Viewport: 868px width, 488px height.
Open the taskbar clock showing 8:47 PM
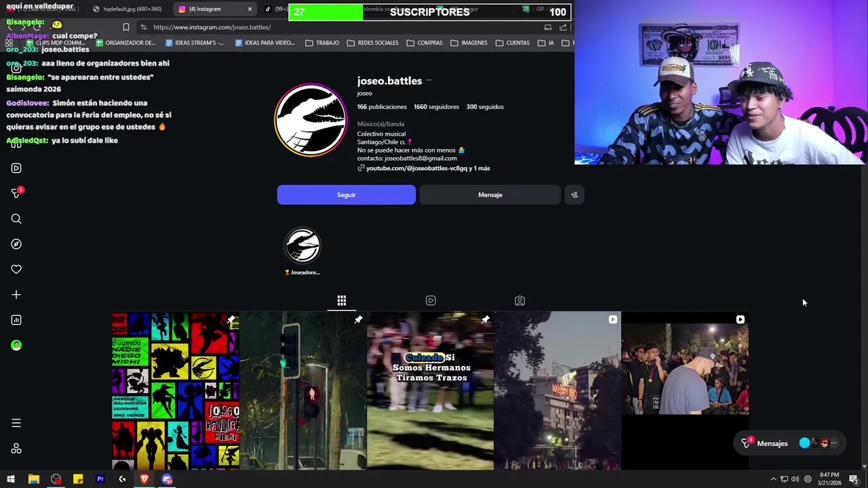[x=829, y=479]
